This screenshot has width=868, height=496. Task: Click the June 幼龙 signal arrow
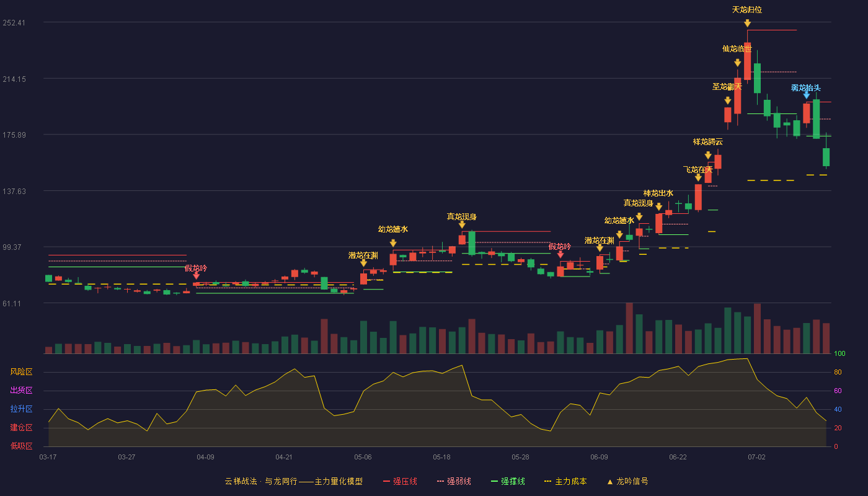point(619,234)
